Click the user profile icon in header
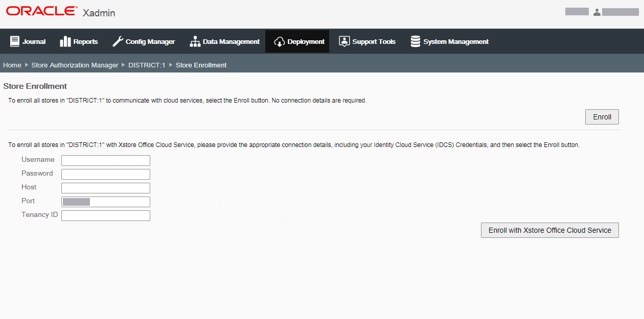The image size is (644, 319). (x=597, y=12)
